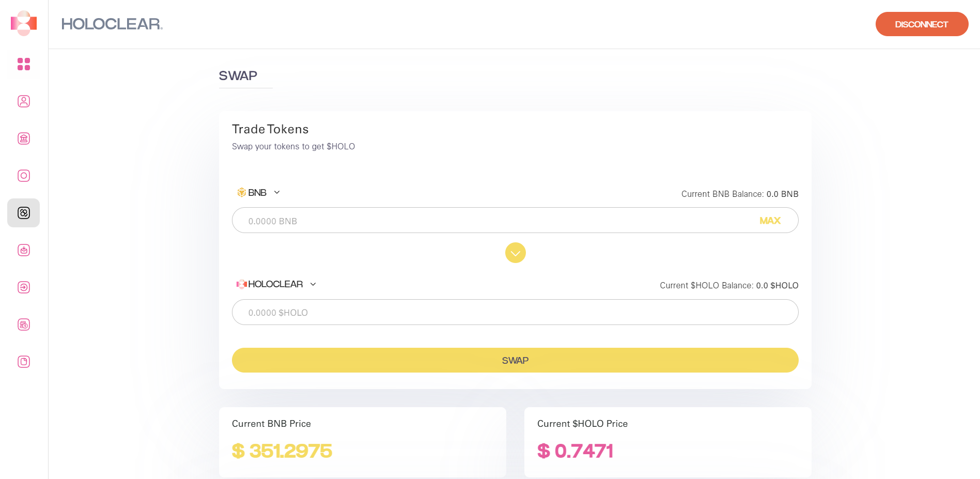Focus the 0.0000 $HOLO amount field

click(515, 312)
